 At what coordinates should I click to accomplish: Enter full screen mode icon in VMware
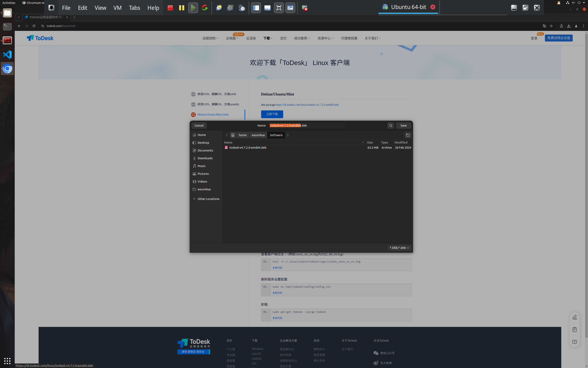coord(279,8)
